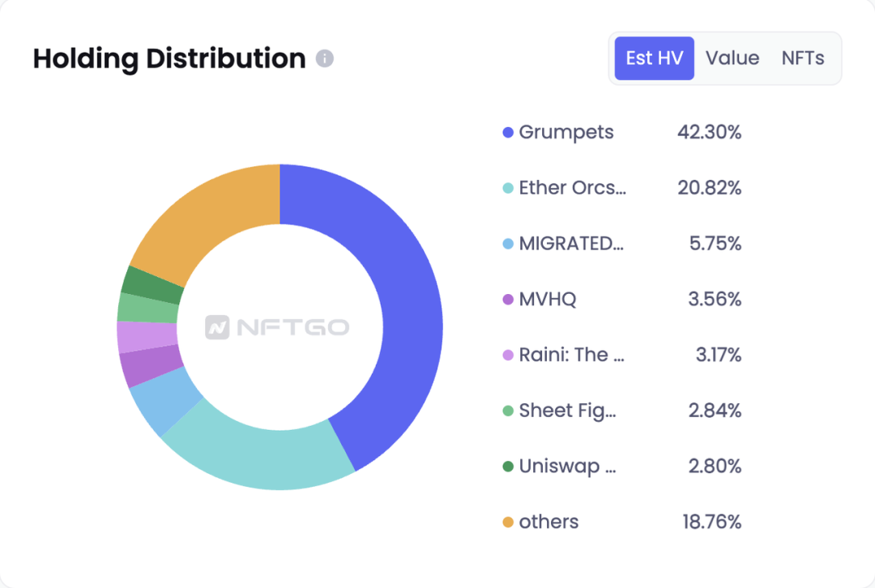Screen dimensions: 875x588
Task: Click the Uniswap dark green legend dot
Action: click(508, 466)
